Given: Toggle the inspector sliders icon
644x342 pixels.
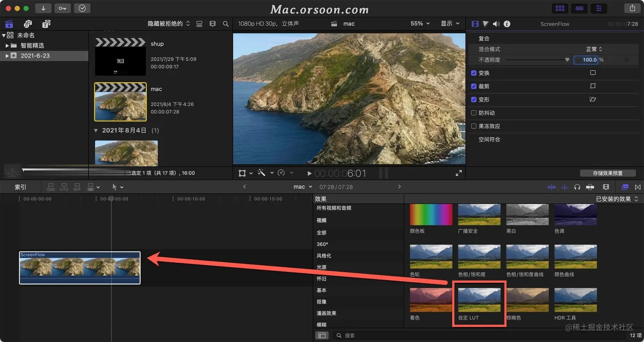Looking at the screenshot, I should pyautogui.click(x=599, y=8).
